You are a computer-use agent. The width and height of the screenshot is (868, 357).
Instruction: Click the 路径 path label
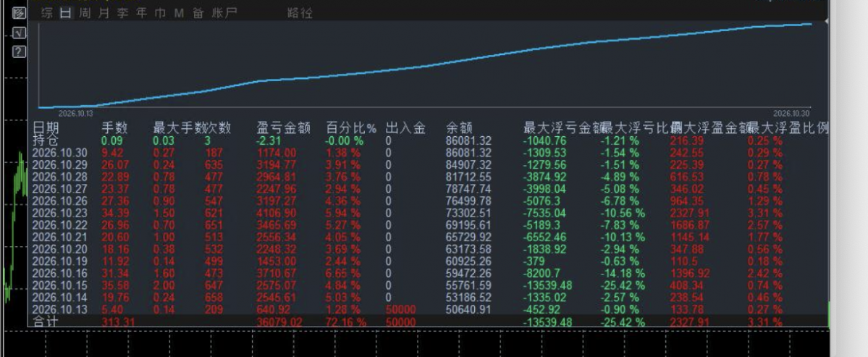pos(300,13)
